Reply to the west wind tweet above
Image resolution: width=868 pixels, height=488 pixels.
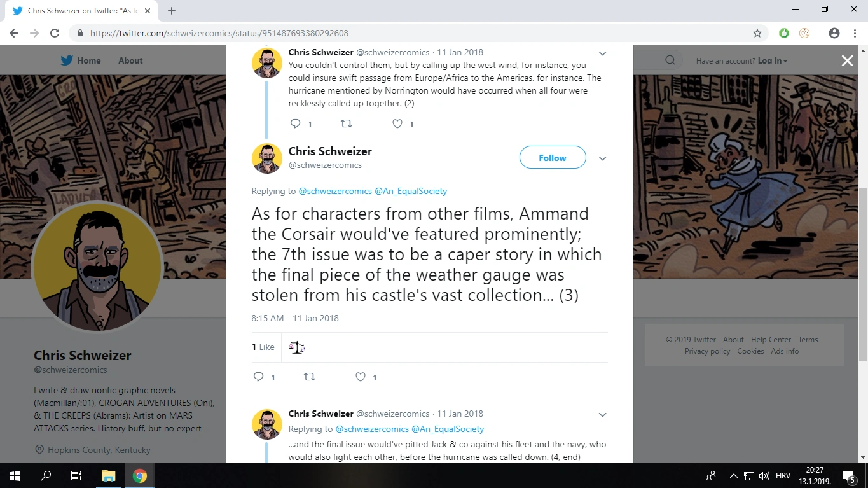tap(295, 124)
